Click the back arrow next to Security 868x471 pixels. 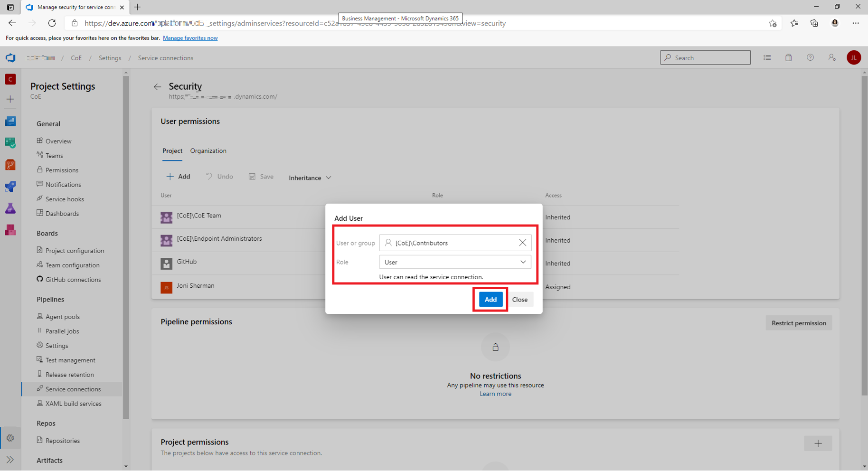coord(157,87)
